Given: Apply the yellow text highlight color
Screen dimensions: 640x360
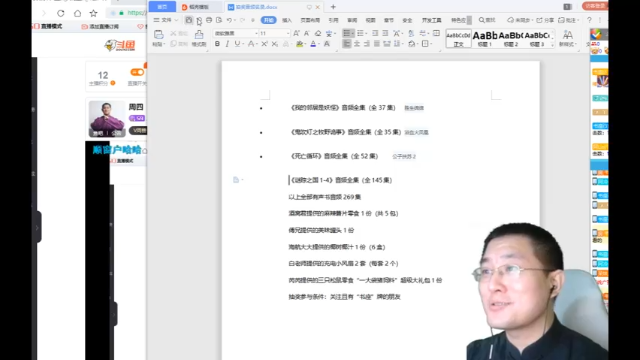Looking at the screenshot, I should (300, 44).
